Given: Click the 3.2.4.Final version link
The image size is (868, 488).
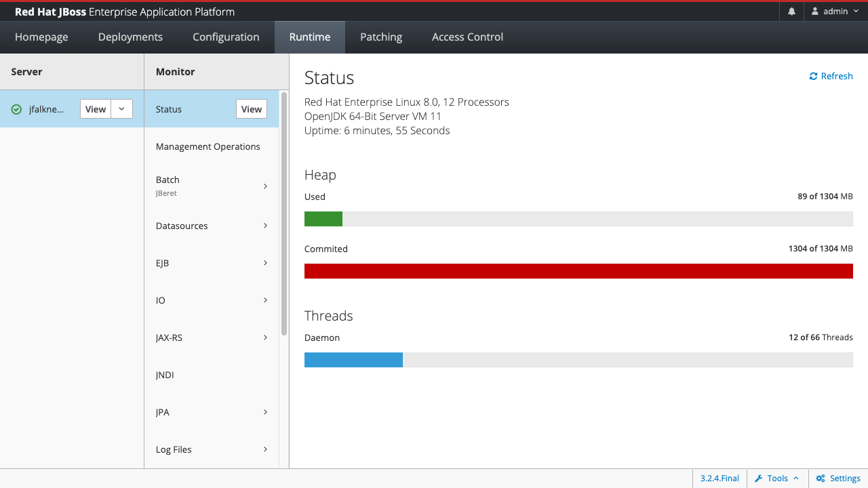Looking at the screenshot, I should click(719, 479).
